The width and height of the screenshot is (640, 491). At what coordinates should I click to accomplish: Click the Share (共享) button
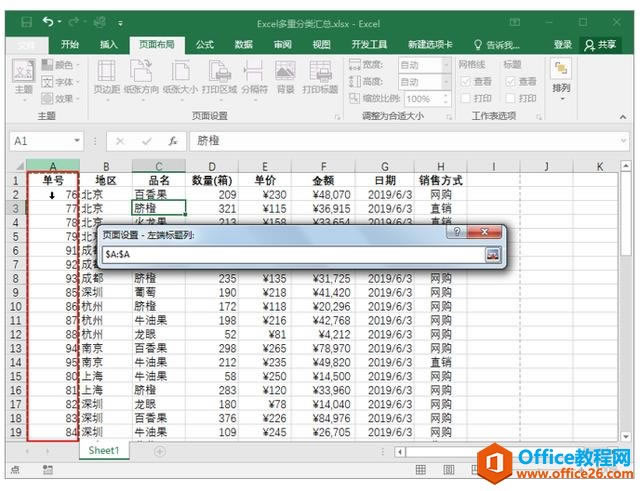[x=600, y=45]
